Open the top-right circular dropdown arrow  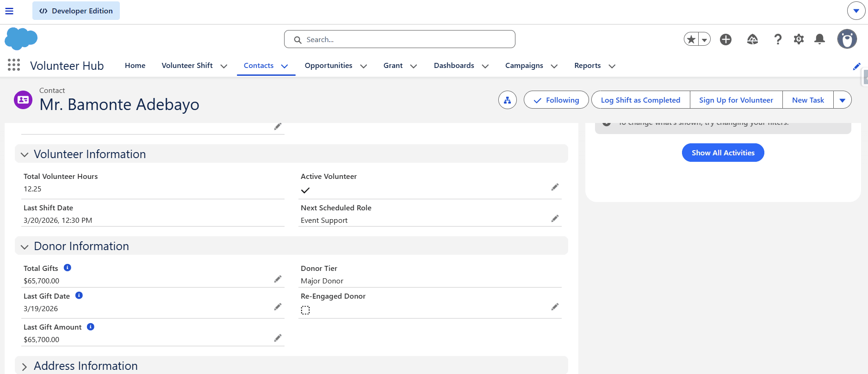(856, 11)
